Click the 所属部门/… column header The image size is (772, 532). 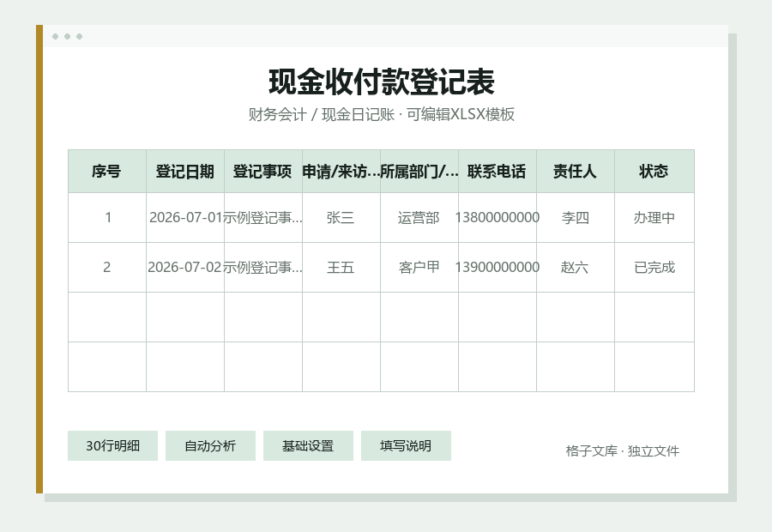point(419,172)
